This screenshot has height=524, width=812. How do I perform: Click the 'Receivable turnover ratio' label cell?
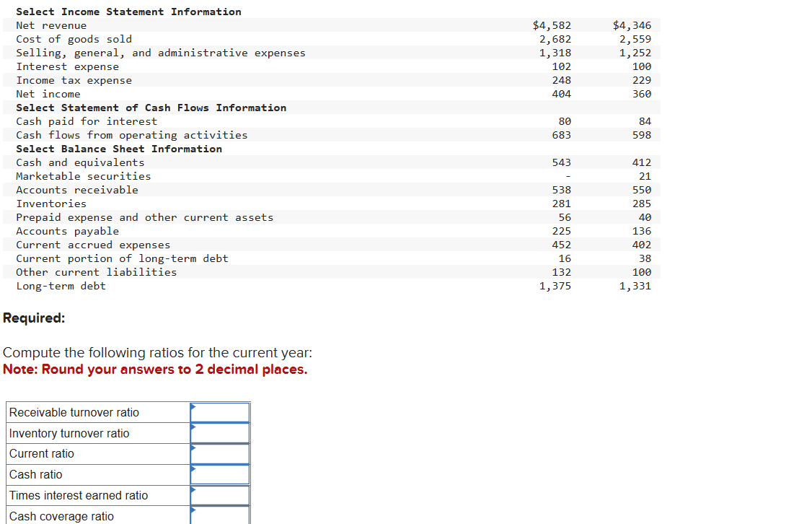pos(98,413)
